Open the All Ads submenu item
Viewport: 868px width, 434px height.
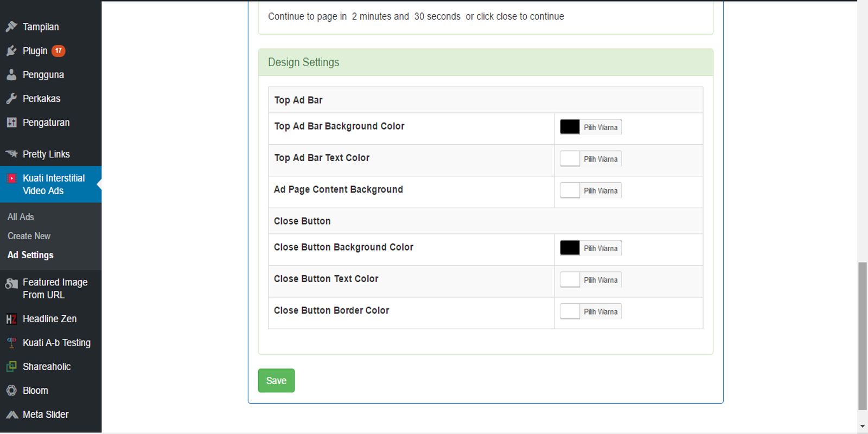(21, 217)
